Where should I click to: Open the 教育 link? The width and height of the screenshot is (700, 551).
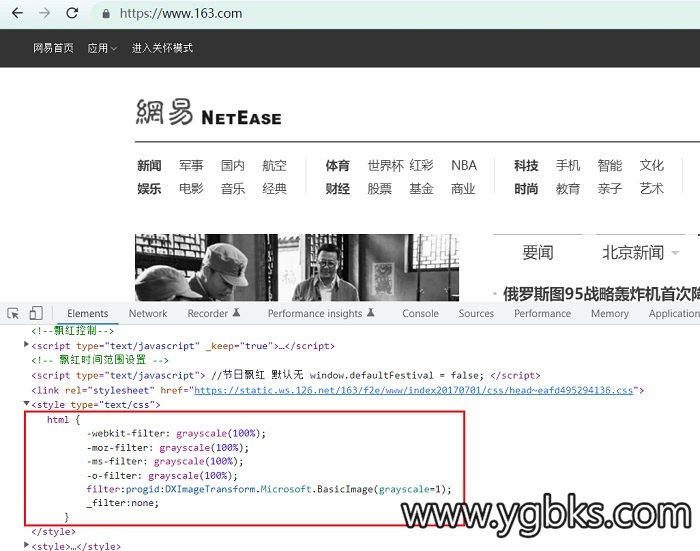568,189
